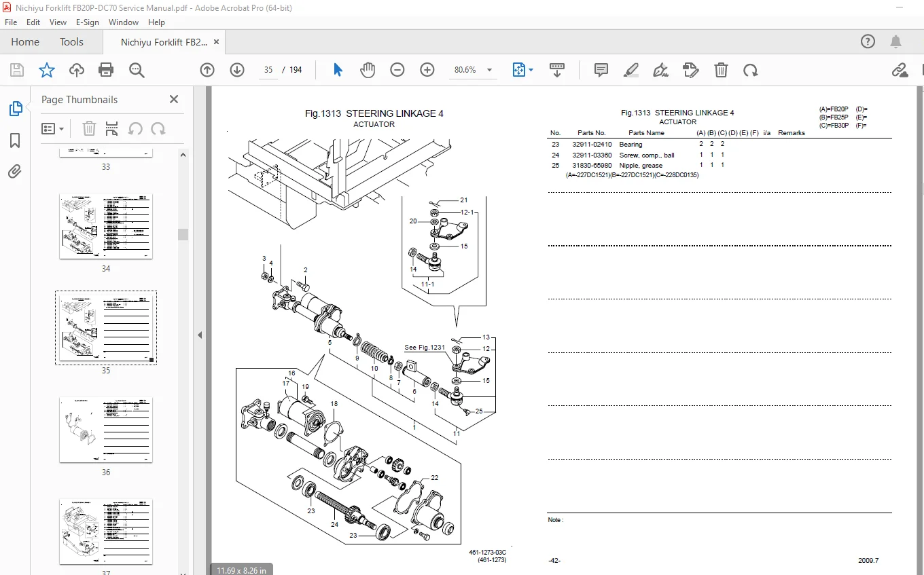The height and width of the screenshot is (575, 924).
Task: Open the Edit menu
Action: point(33,22)
